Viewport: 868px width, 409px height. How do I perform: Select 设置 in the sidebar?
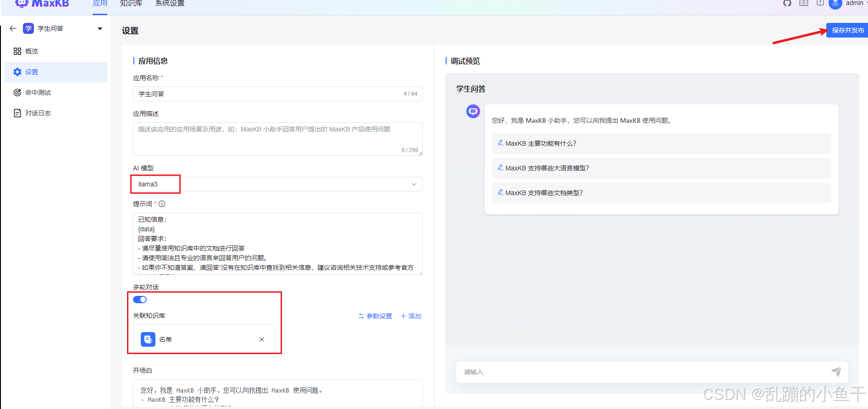click(56, 72)
